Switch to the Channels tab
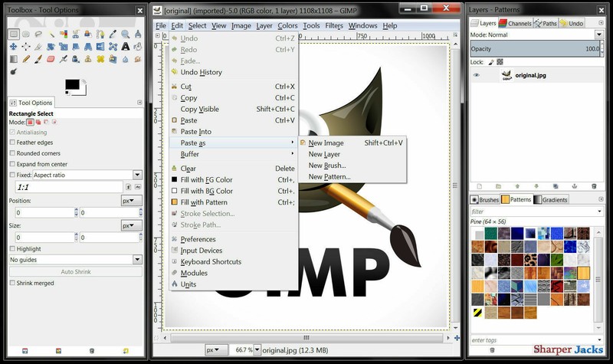 tap(516, 24)
